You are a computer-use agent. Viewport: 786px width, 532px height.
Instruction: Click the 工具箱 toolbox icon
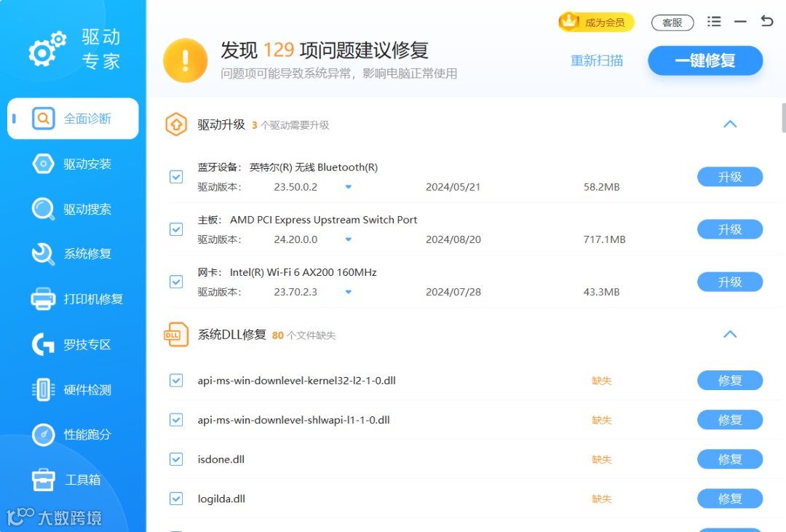click(x=43, y=480)
